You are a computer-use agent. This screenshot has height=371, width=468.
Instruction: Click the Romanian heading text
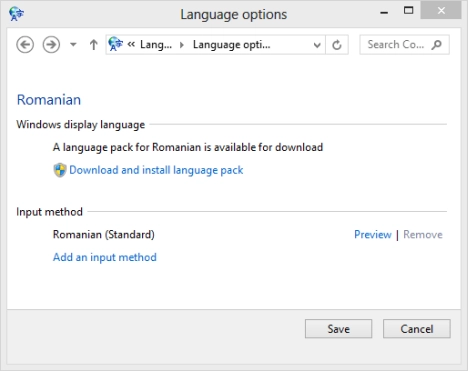point(49,100)
